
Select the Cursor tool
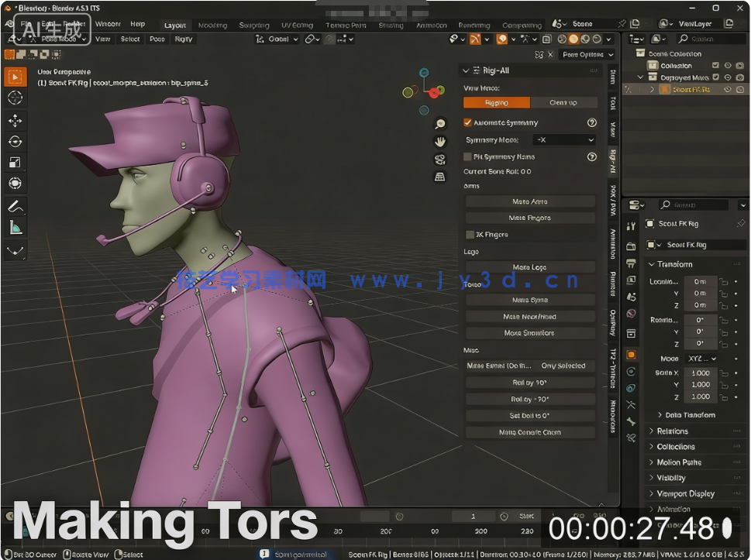pos(16,98)
